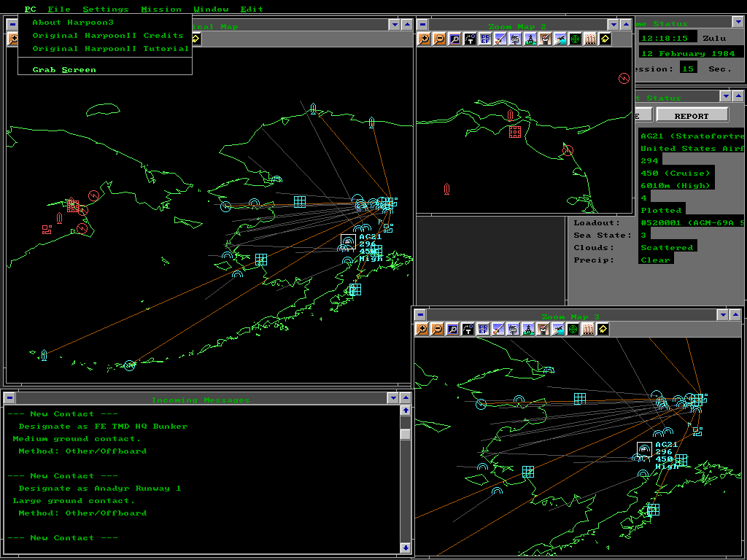Click the missile attack icon in Zoom Map 2
Viewport: 747px width, 560px height.
pos(500,39)
